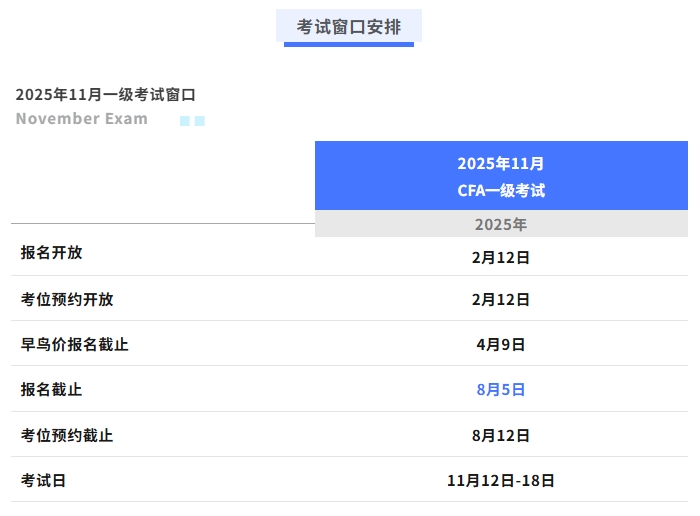Click the 考试窗口安排 section title
The height and width of the screenshot is (516, 700).
pyautogui.click(x=348, y=26)
